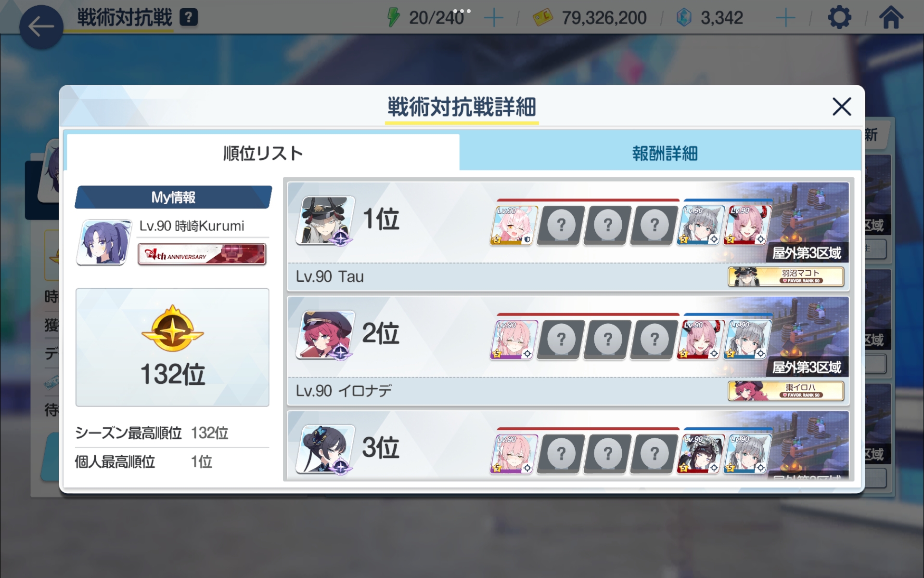Click the 棗イロハ favor rank badge

(x=786, y=391)
